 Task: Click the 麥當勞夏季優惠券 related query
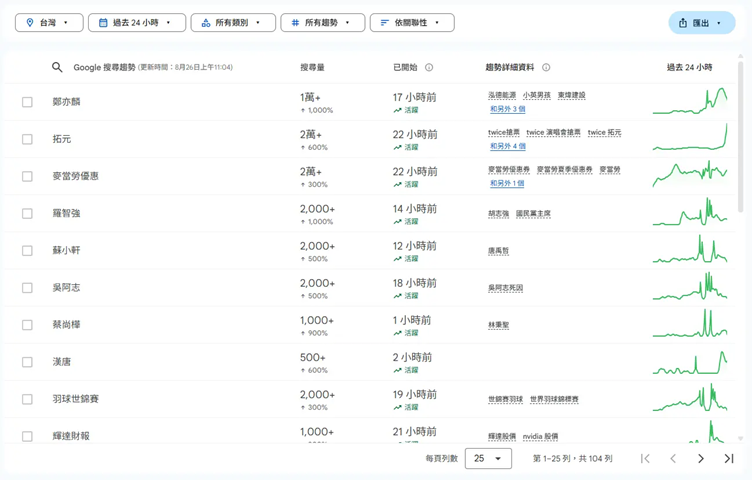click(564, 170)
